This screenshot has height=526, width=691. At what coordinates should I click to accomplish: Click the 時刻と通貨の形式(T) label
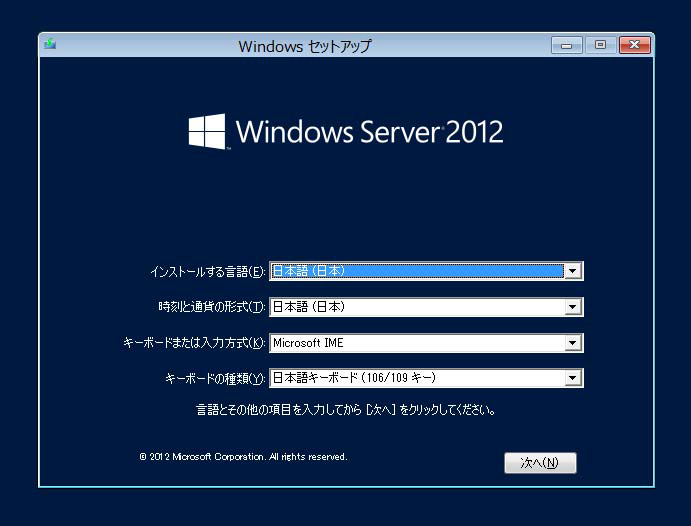coord(212,307)
